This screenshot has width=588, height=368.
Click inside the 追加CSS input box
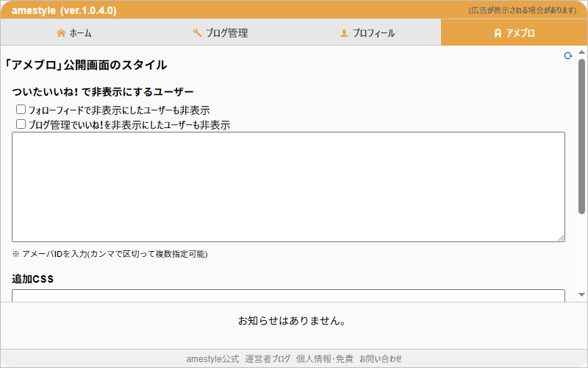click(288, 295)
